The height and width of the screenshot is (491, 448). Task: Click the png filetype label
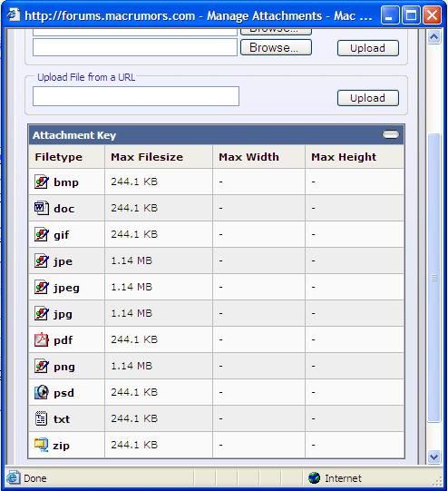tap(64, 367)
